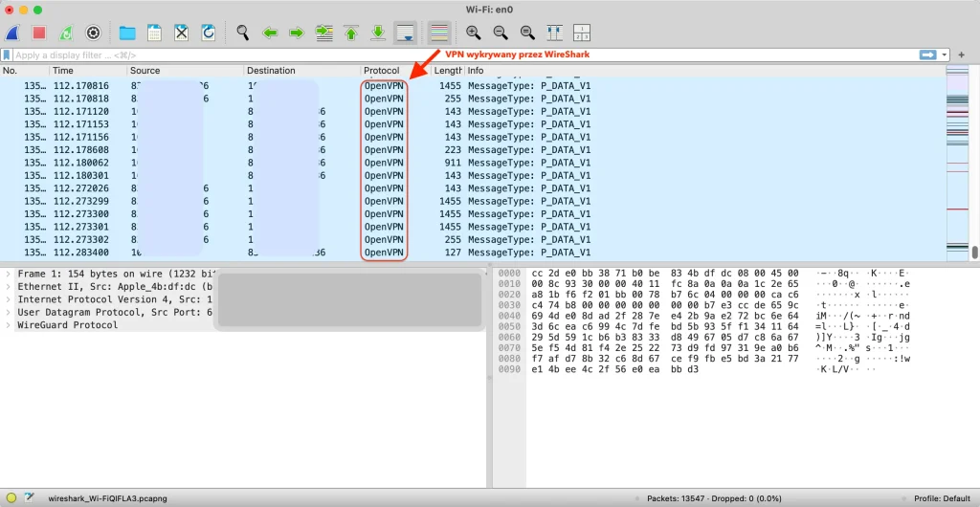Expand the Internet Protocol Version 4 node
Viewport: 980px width, 507px height.
(x=8, y=299)
